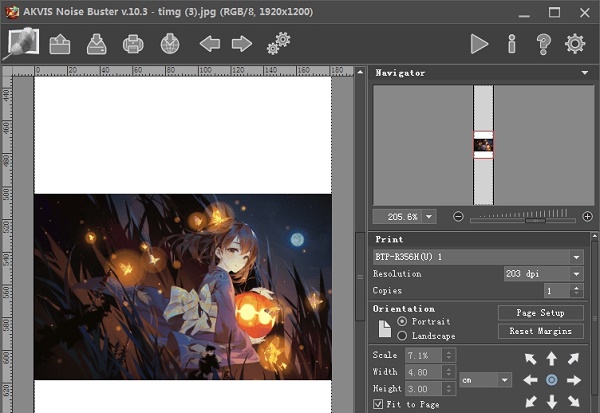Click the 205.6% zoom value field
The width and height of the screenshot is (600, 413).
pyautogui.click(x=398, y=217)
